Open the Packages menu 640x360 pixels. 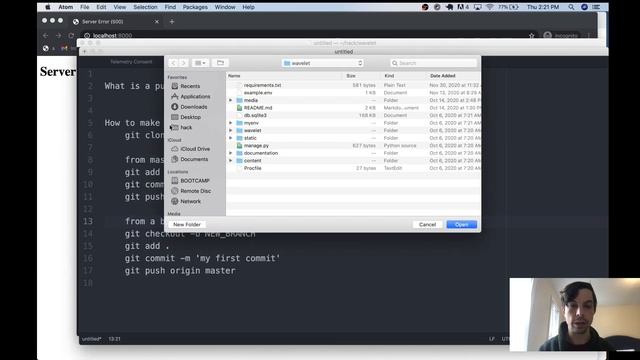click(x=195, y=7)
